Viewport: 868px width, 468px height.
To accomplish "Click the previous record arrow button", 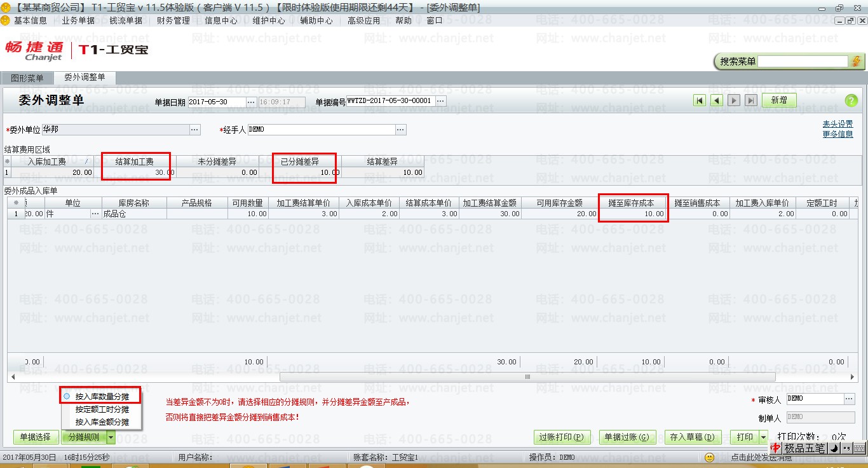I will (x=717, y=100).
